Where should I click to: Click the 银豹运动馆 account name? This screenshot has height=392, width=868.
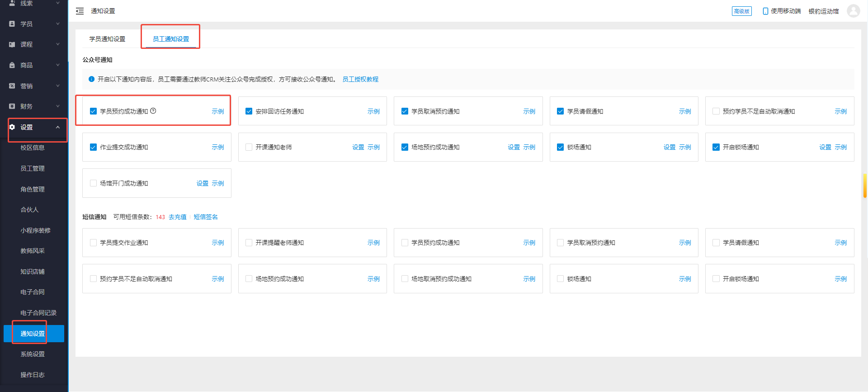[824, 11]
